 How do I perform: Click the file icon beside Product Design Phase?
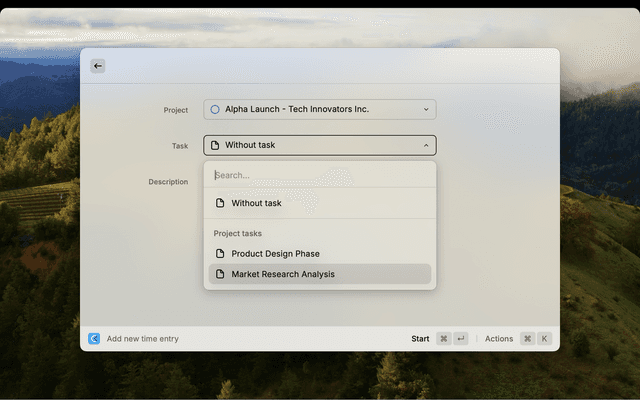point(221,254)
